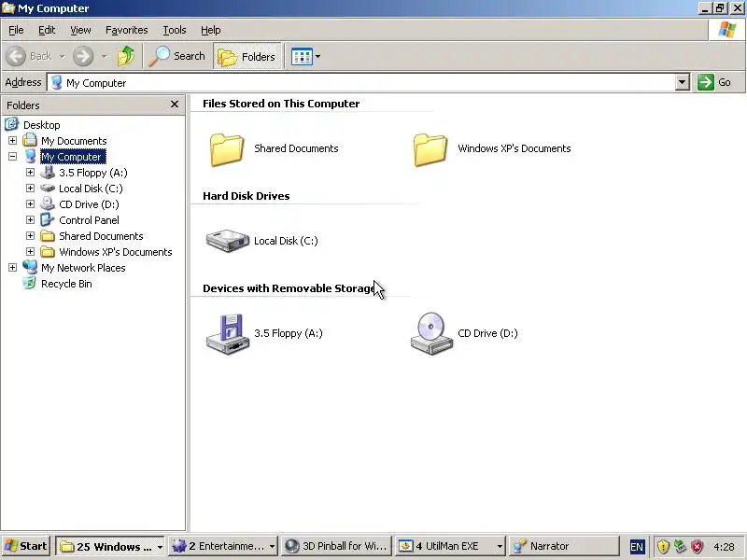Click Control Panel label in tree
This screenshot has width=747, height=560.
coord(89,220)
